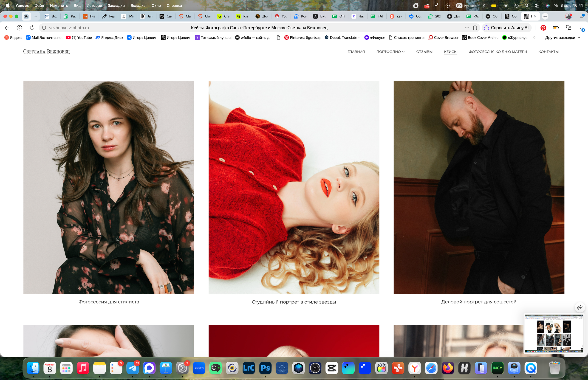Show hidden bookmarks with the double chevron
The width and height of the screenshot is (588, 380).
point(534,37)
